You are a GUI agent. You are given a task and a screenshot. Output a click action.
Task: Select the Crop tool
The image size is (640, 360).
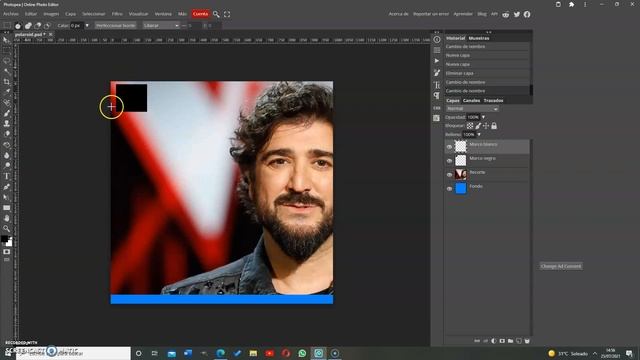(6, 82)
